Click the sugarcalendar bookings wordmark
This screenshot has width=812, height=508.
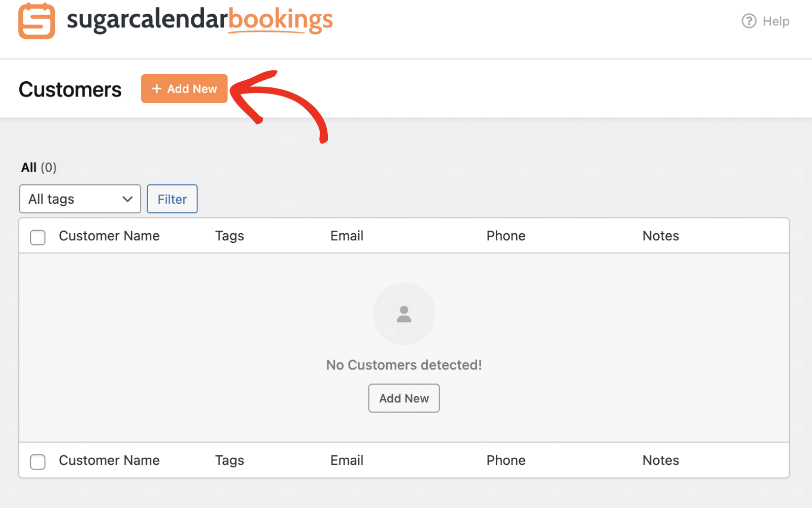(x=199, y=20)
